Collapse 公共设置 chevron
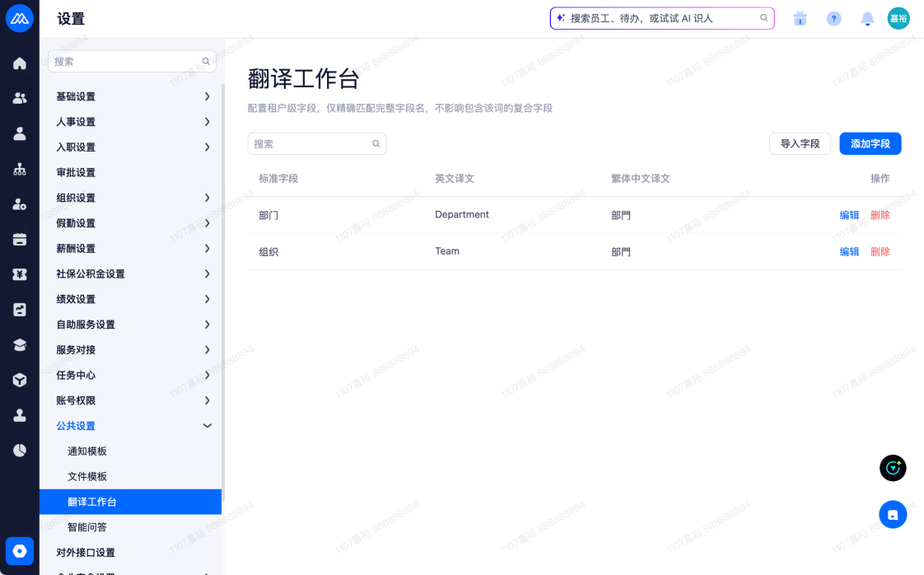 pos(207,426)
